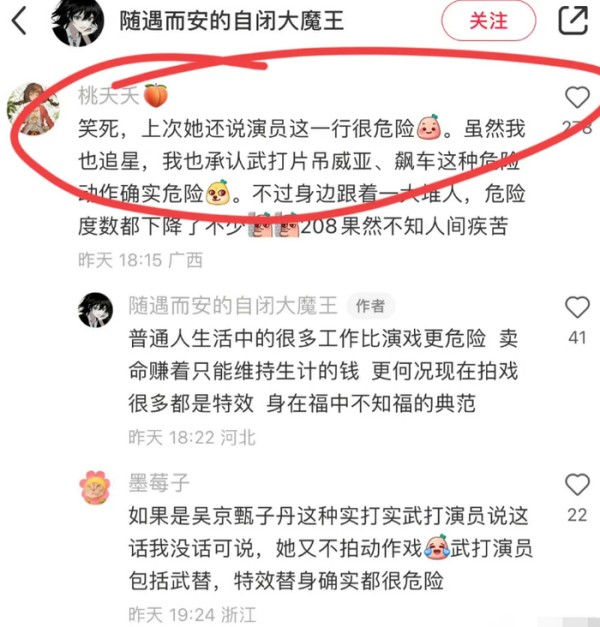This screenshot has height=627, width=600.
Task: Open 随遇而安的自闭大魔王 name in the reply
Action: pyautogui.click(x=233, y=306)
